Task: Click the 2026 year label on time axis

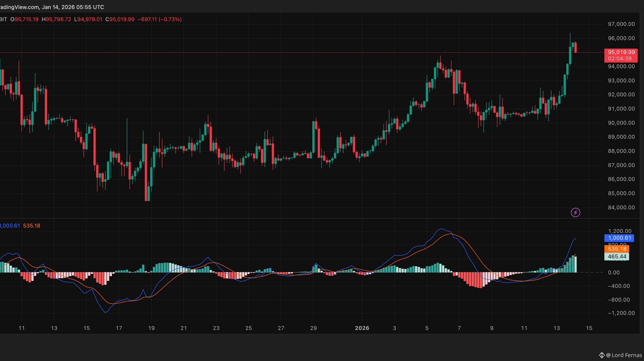Action: 362,328
